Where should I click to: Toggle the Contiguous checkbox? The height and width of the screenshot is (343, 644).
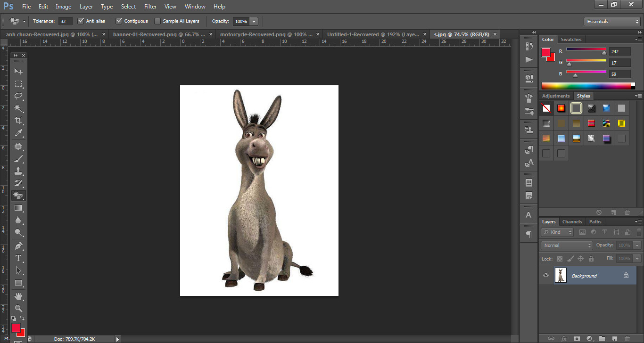tap(119, 21)
